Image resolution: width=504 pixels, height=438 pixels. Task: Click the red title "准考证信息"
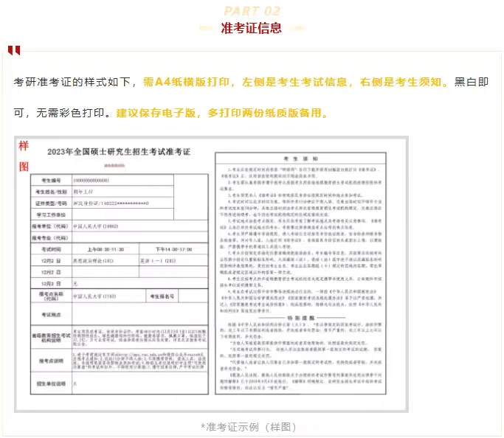tap(252, 28)
